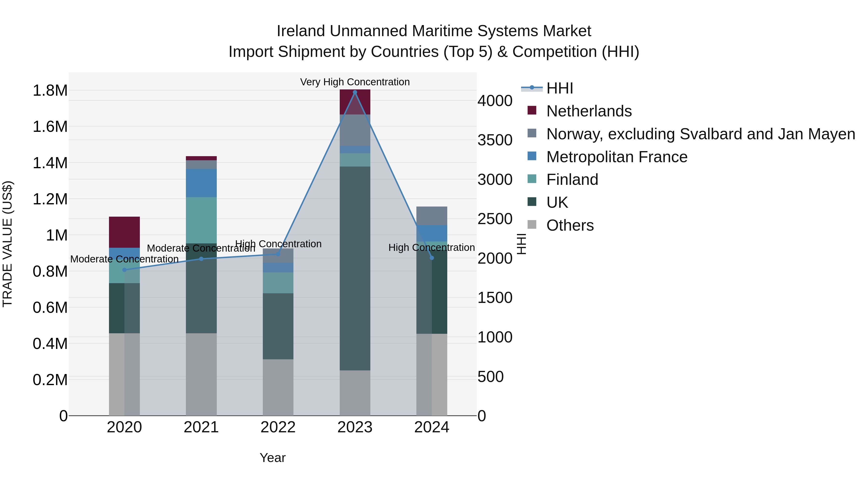Viewport: 868px width, 488px height.
Task: Click the 2022 Others bar segment
Action: (x=278, y=387)
